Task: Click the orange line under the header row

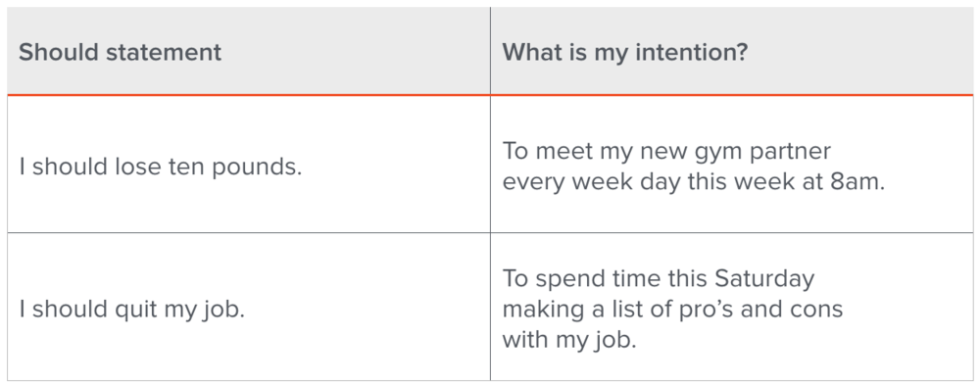Action: tap(490, 95)
